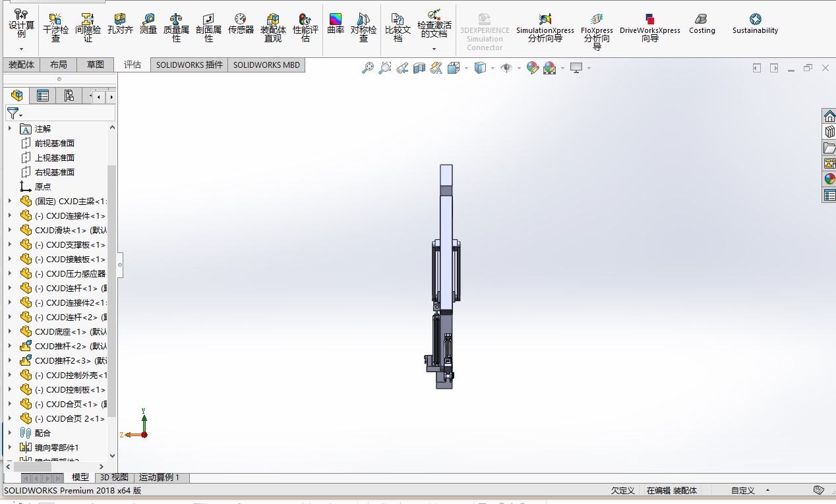
Task: Run 性能评估 performance evaluation
Action: click(x=305, y=27)
